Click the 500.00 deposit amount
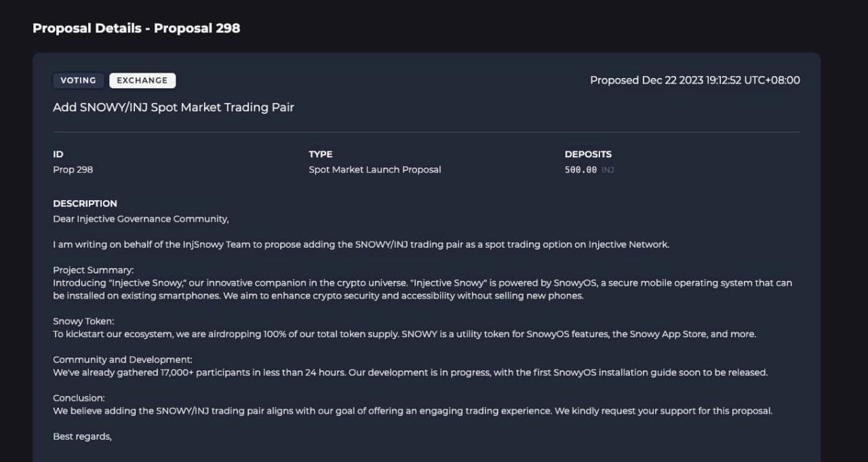Screen dimensions: 868x462 (581, 170)
